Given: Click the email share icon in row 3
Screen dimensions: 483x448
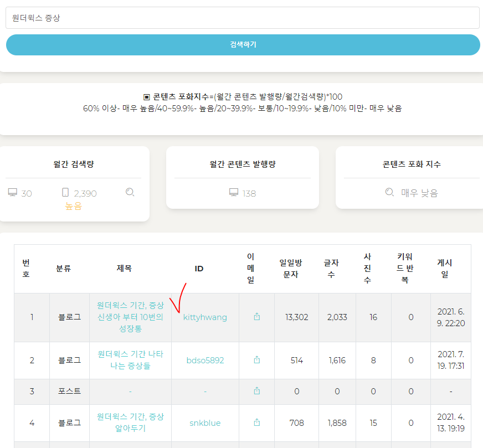Looking at the screenshot, I should click(x=256, y=391).
